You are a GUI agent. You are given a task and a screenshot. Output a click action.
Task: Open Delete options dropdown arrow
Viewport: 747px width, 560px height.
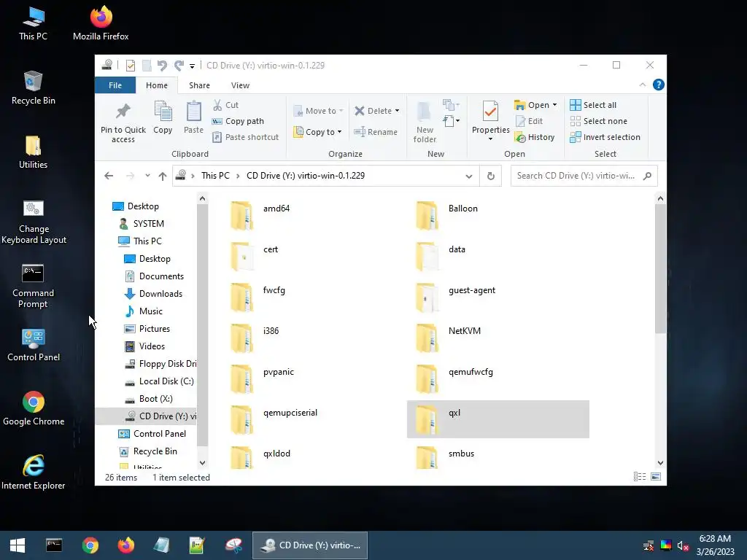pyautogui.click(x=397, y=111)
